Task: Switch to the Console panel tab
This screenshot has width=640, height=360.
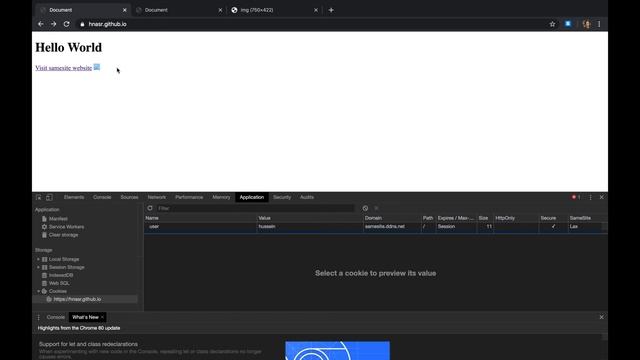Action: click(x=102, y=197)
